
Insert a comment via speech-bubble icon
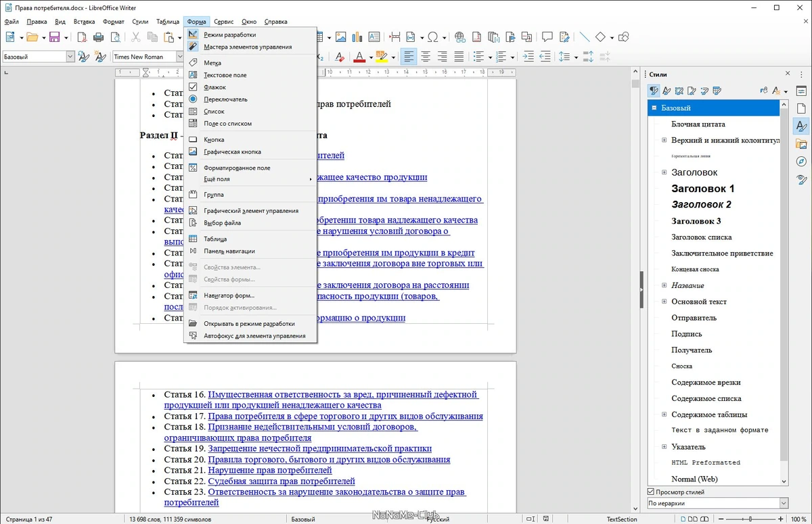[547, 37]
